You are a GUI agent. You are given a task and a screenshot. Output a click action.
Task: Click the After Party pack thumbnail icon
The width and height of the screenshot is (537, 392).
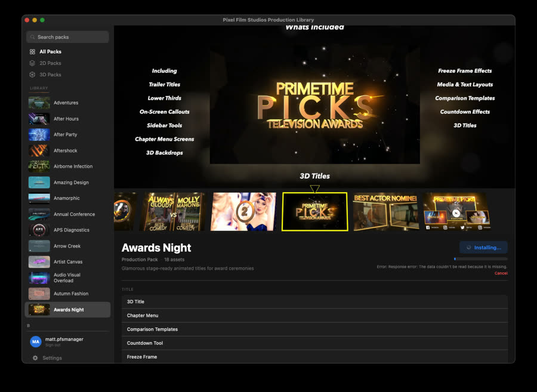tap(39, 135)
